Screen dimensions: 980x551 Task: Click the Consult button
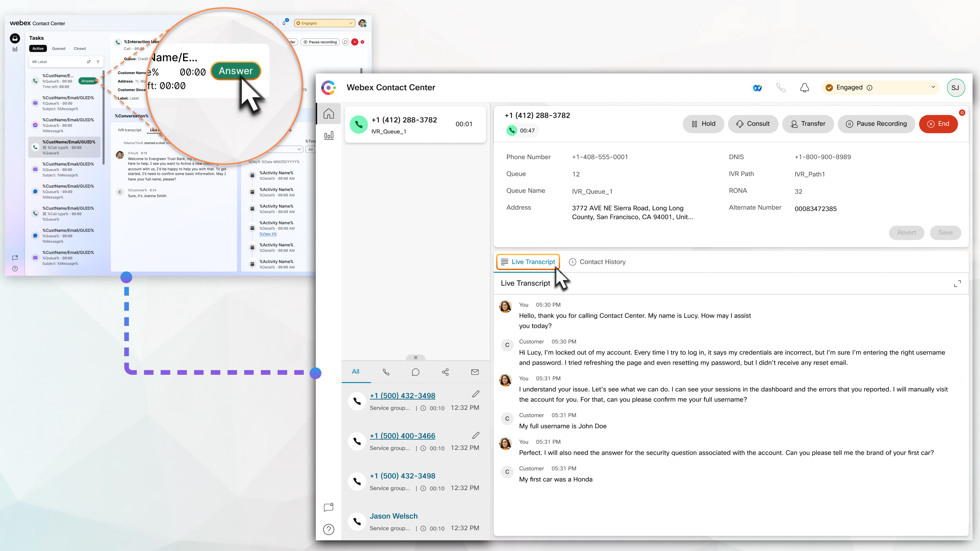[x=753, y=124]
